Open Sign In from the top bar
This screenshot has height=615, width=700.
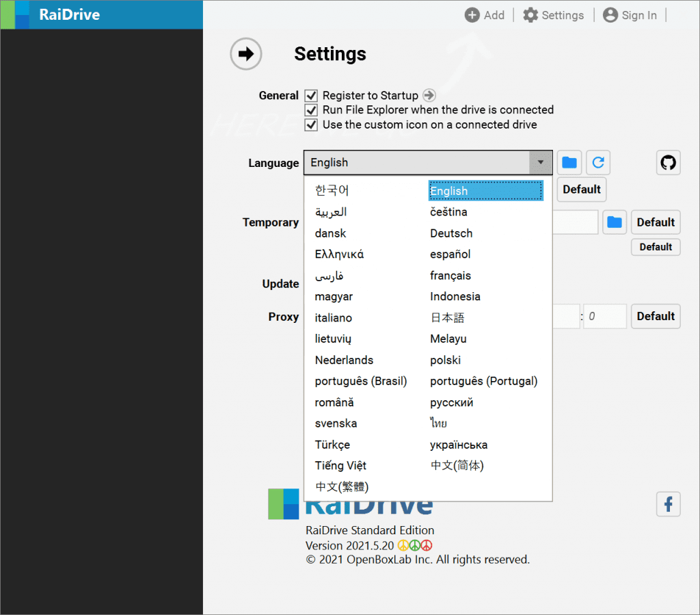click(630, 15)
